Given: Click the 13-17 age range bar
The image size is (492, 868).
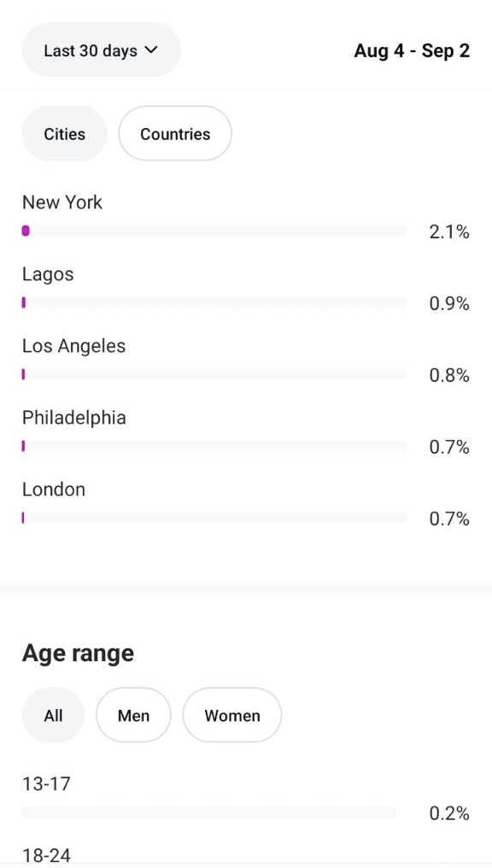Looking at the screenshot, I should tap(208, 812).
